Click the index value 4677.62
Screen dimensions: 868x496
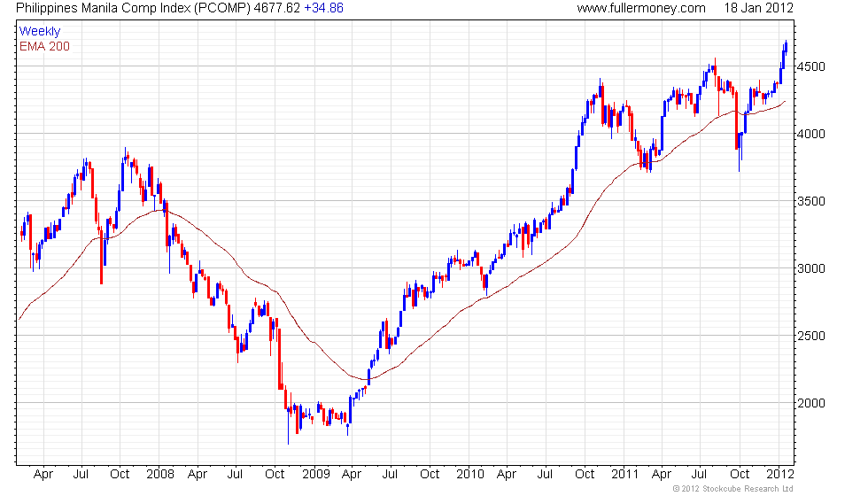[x=276, y=8]
